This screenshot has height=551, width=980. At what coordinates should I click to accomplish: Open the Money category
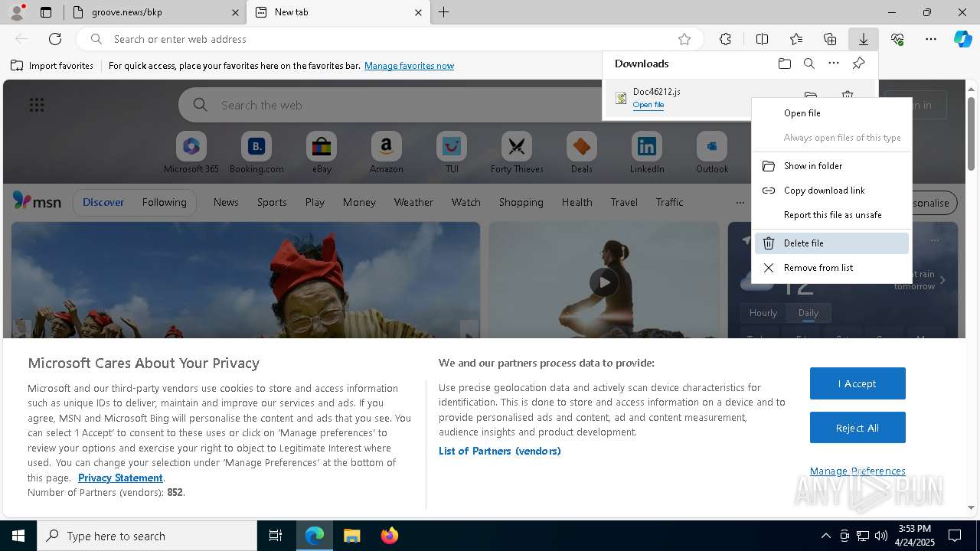pos(359,202)
